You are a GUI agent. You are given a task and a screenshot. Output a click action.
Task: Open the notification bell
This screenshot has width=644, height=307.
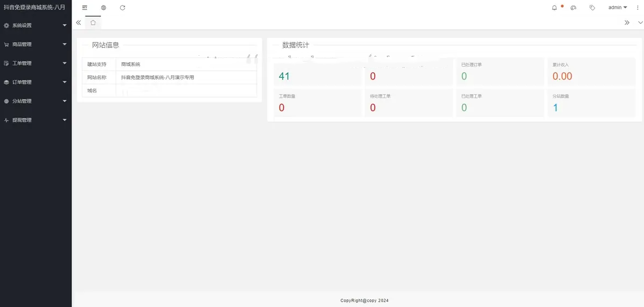pyautogui.click(x=554, y=8)
